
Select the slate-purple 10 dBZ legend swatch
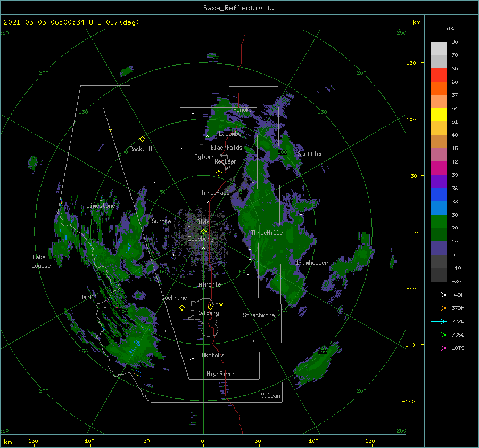pos(439,248)
